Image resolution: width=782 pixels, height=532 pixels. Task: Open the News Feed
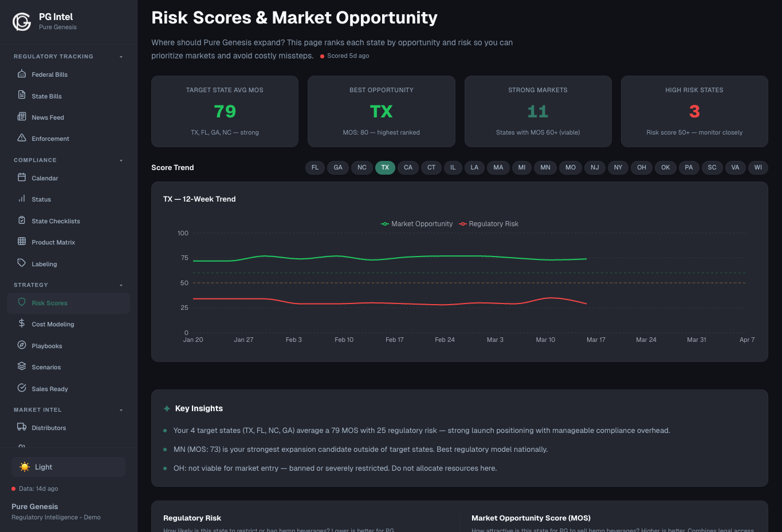[48, 117]
